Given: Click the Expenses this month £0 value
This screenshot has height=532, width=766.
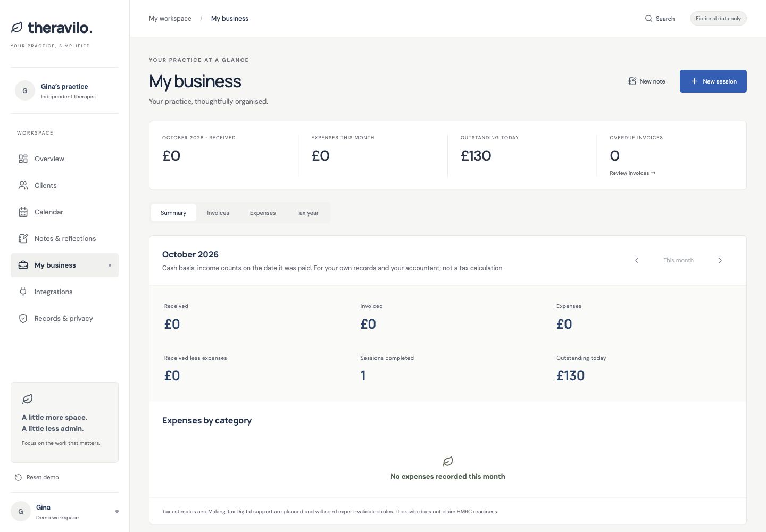Looking at the screenshot, I should tap(321, 156).
